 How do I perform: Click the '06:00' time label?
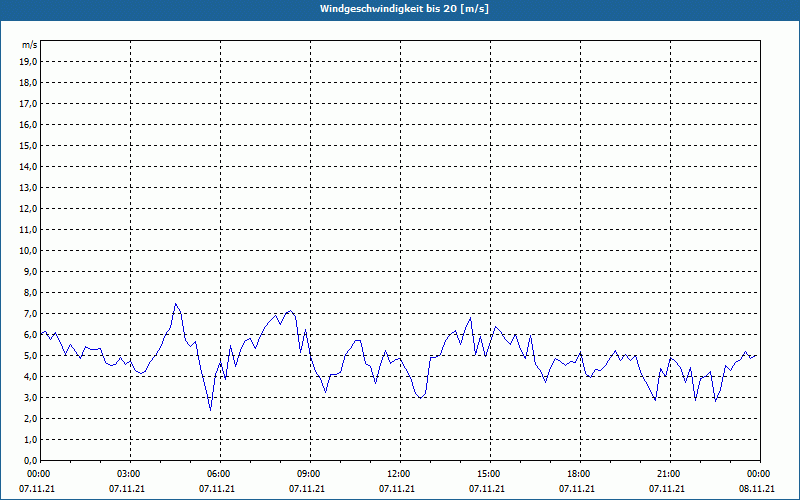tap(220, 474)
